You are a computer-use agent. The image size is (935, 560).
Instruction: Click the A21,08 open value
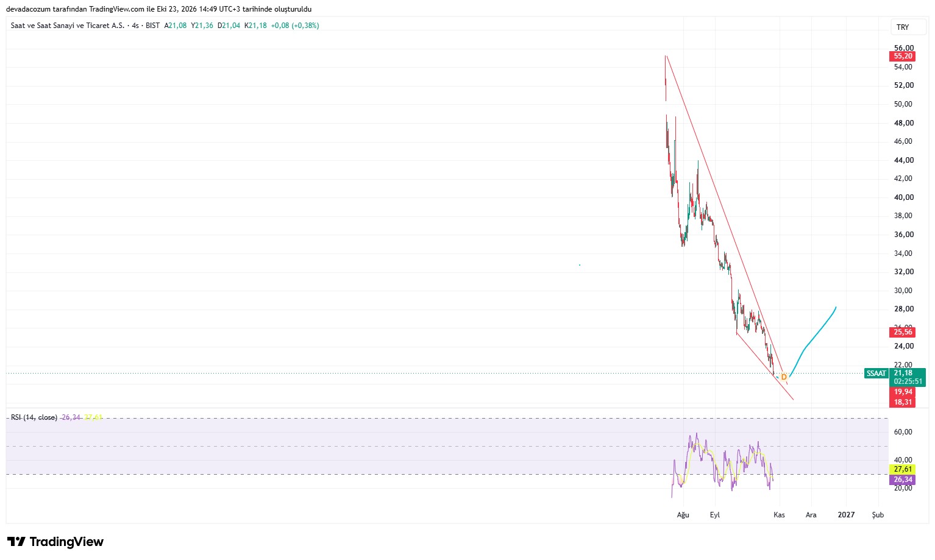[x=176, y=26]
